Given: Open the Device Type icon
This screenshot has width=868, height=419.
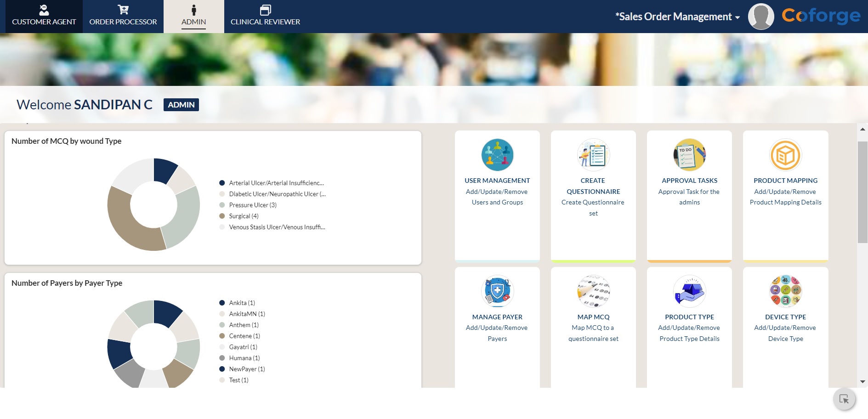Looking at the screenshot, I should click(x=785, y=291).
